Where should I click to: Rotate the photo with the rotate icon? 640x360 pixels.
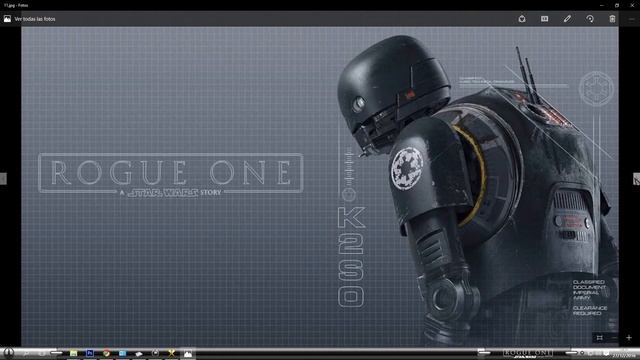click(590, 19)
